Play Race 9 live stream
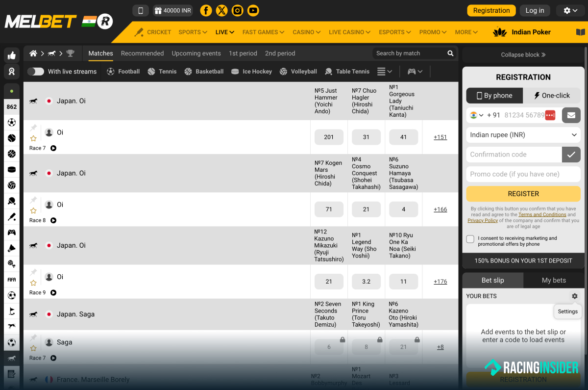Viewport: 588px width, 390px height. click(x=53, y=292)
